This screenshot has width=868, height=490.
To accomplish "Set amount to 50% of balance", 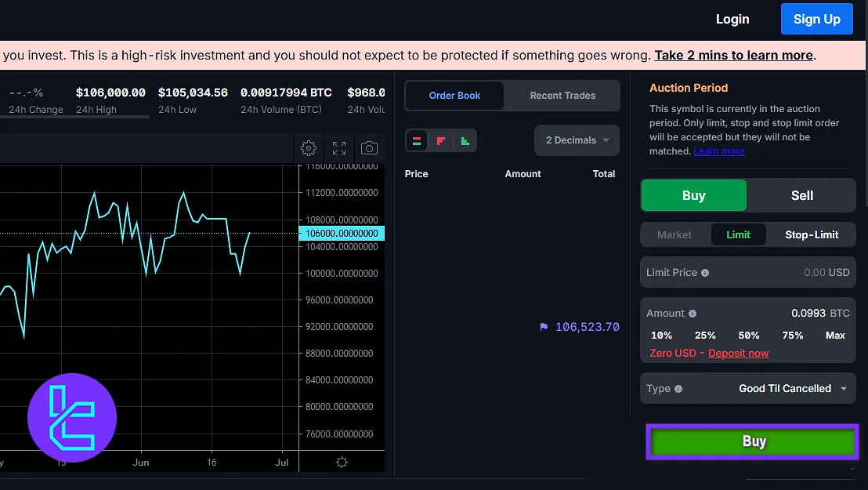I will click(749, 336).
